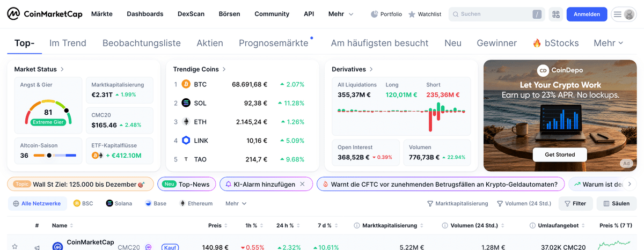The height and width of the screenshot is (250, 644).
Task: Select the BSC network filter
Action: (x=83, y=204)
